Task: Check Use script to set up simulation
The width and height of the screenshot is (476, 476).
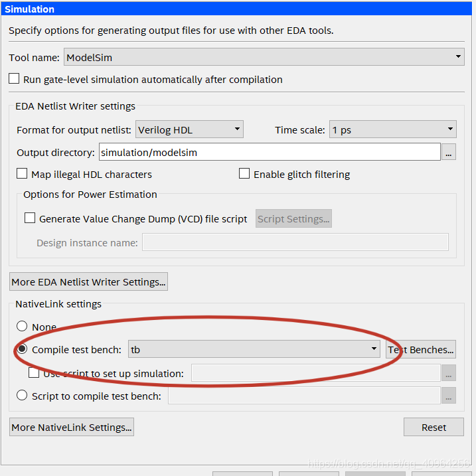Action: click(x=34, y=372)
